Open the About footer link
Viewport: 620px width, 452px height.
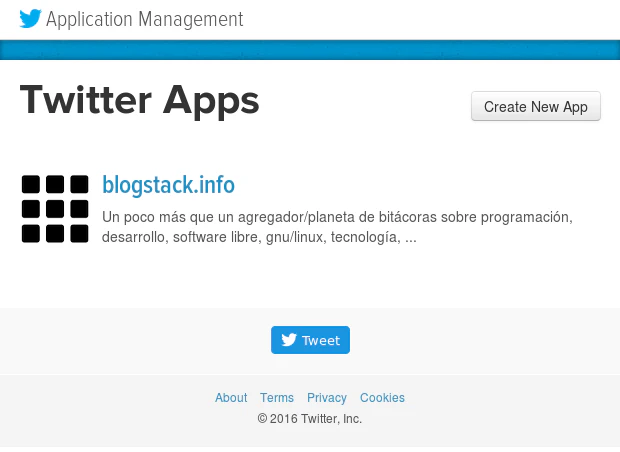[231, 398]
